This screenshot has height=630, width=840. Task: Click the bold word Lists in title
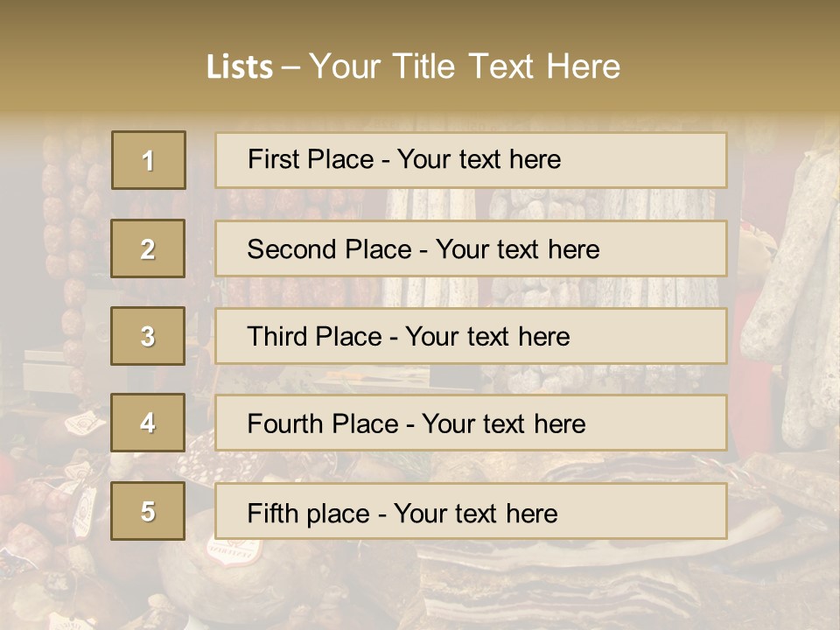coord(239,67)
